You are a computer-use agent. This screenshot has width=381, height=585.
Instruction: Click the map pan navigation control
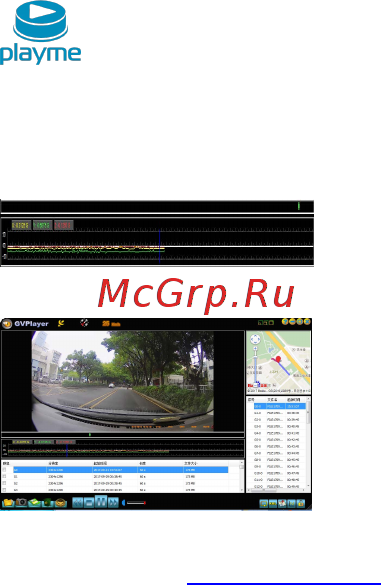[255, 339]
